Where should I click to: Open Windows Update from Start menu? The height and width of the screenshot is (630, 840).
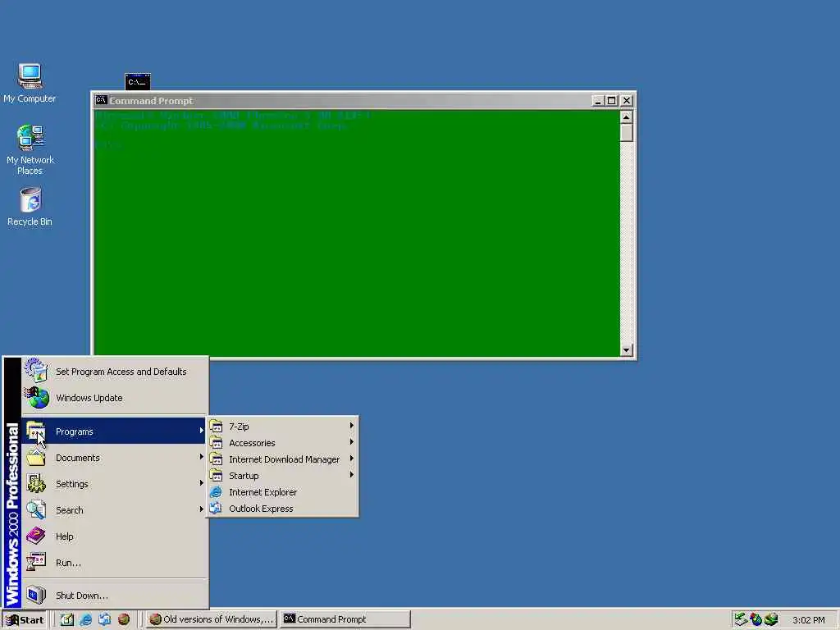coord(114,398)
